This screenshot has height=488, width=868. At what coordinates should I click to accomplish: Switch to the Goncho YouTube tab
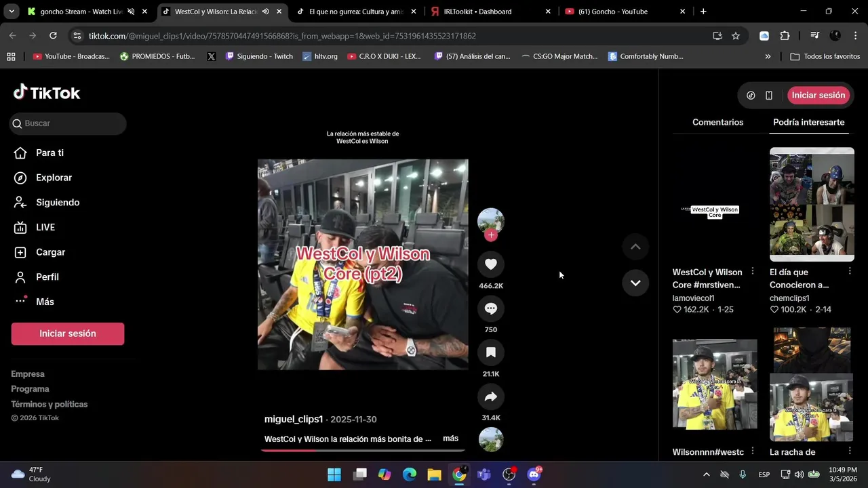coord(625,12)
